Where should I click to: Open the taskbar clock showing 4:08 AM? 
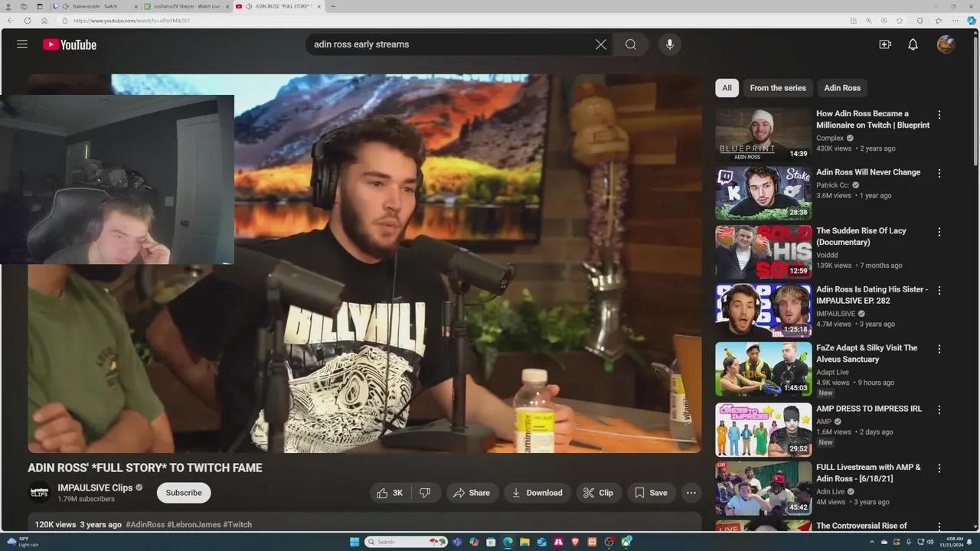coord(954,542)
